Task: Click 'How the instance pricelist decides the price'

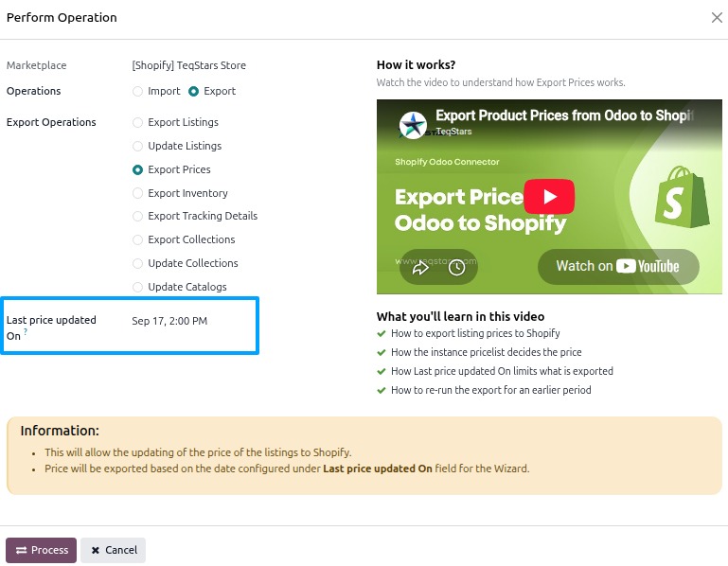Action: [486, 352]
